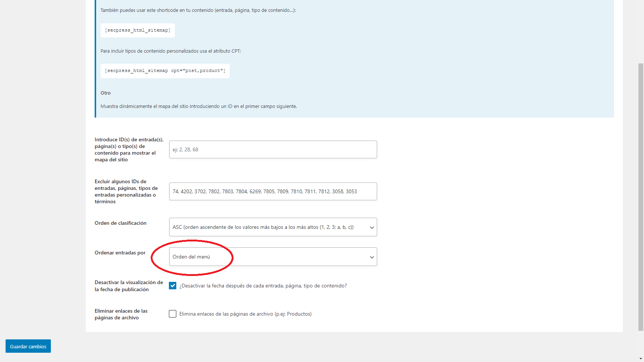Image resolution: width=644 pixels, height=362 pixels.
Task: Click the scrollbar down arrow
Action: [641, 359]
